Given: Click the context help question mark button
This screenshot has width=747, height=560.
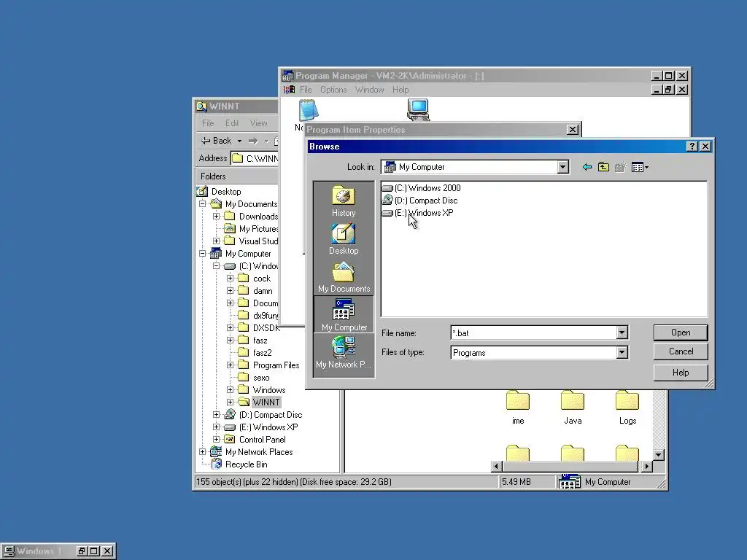Looking at the screenshot, I should coord(692,146).
